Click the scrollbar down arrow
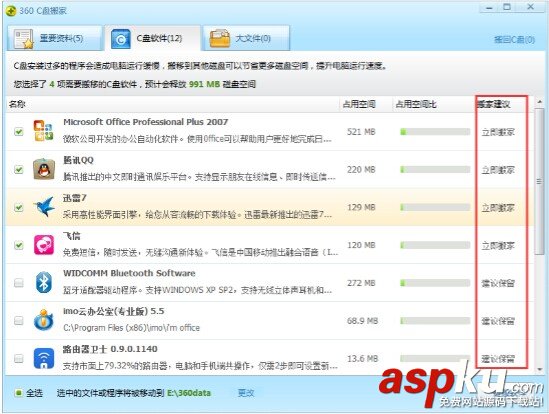This screenshot has width=549, height=414. point(539,369)
